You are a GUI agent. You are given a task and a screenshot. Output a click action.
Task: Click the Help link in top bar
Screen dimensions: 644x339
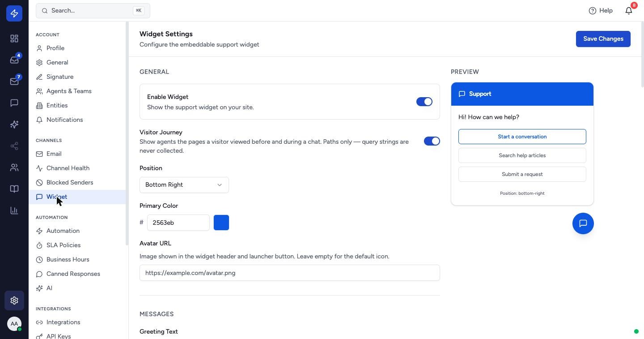601,10
